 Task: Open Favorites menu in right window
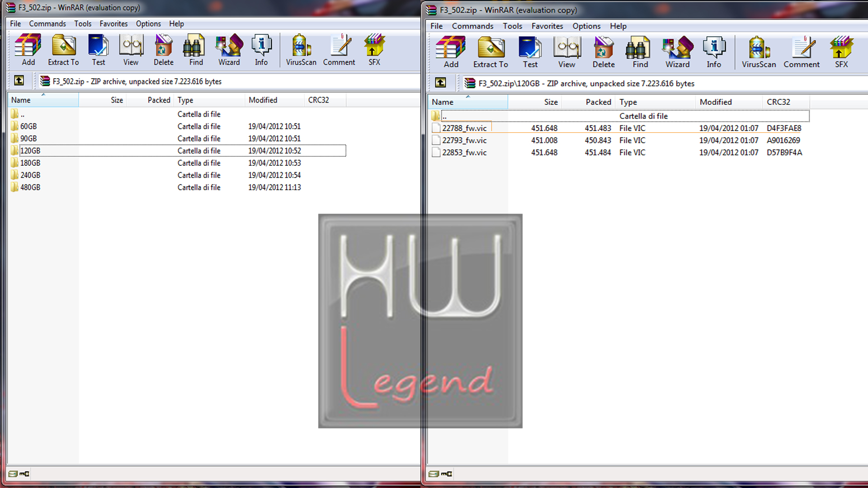(547, 26)
